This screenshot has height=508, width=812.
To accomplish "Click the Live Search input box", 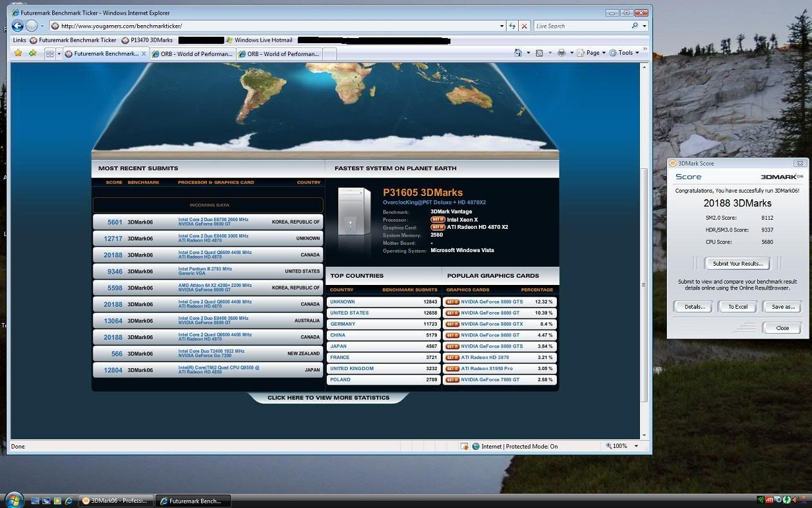I will pos(581,26).
